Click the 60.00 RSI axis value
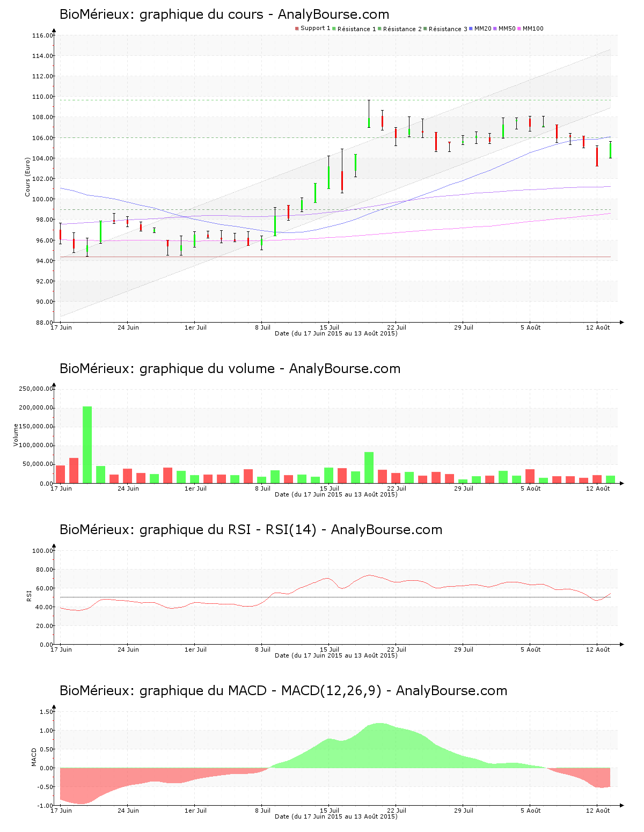 click(x=44, y=588)
